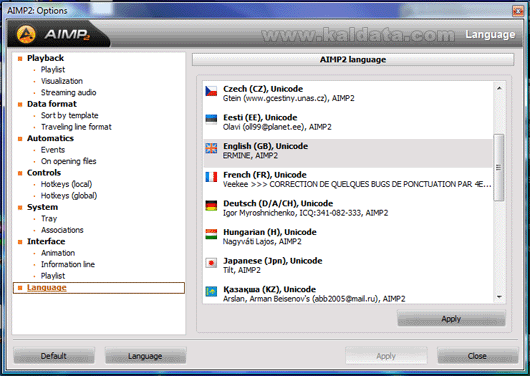Viewport: 530px width, 376px height.
Task: Open Playlist under Playback
Action: pos(53,70)
